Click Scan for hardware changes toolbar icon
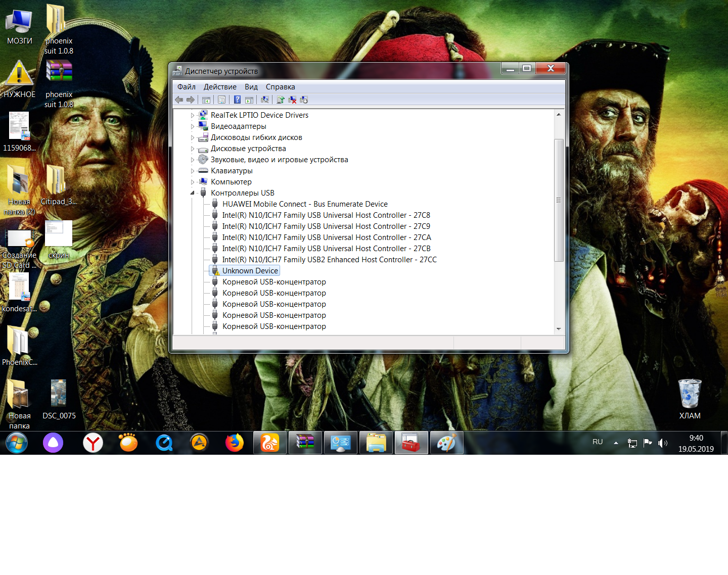 click(265, 100)
